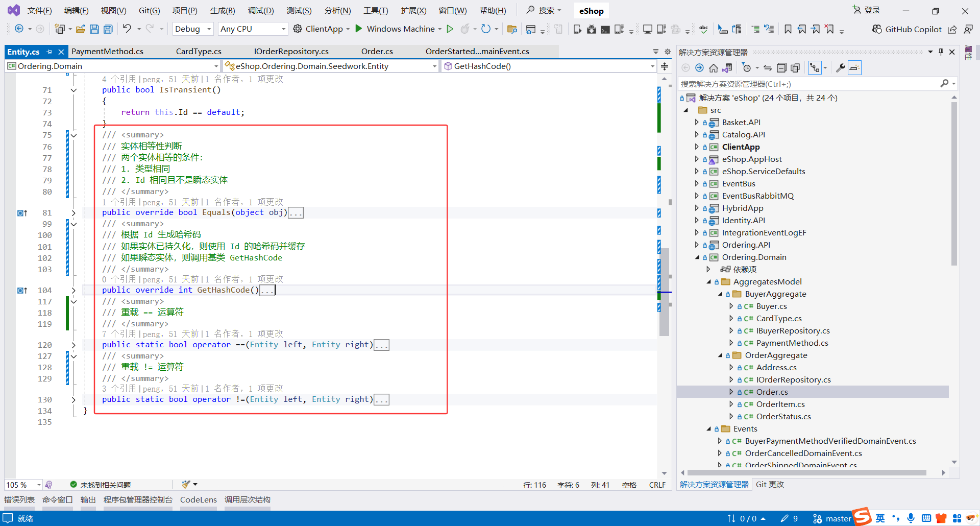980x526 pixels.
Task: Click the editor tab settings gear icon
Action: point(667,52)
